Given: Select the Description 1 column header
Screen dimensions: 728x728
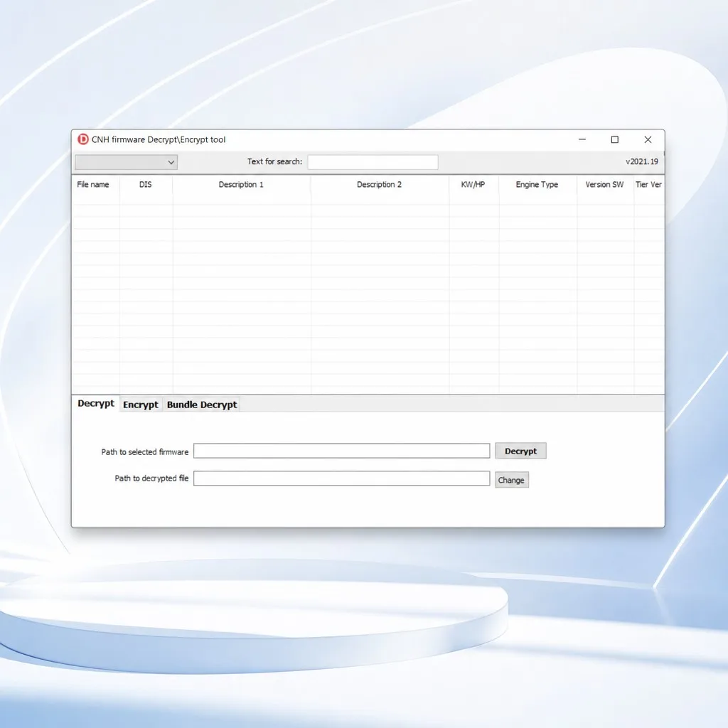Looking at the screenshot, I should pos(242,185).
